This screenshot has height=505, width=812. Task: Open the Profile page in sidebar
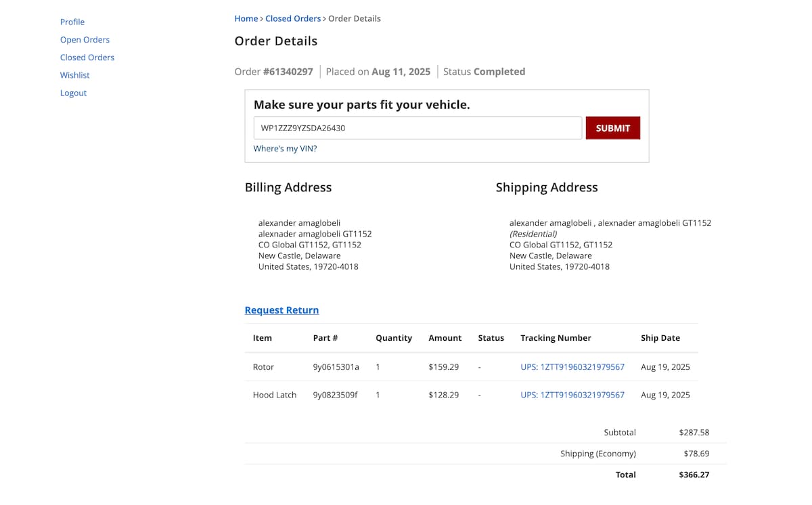pyautogui.click(x=72, y=22)
